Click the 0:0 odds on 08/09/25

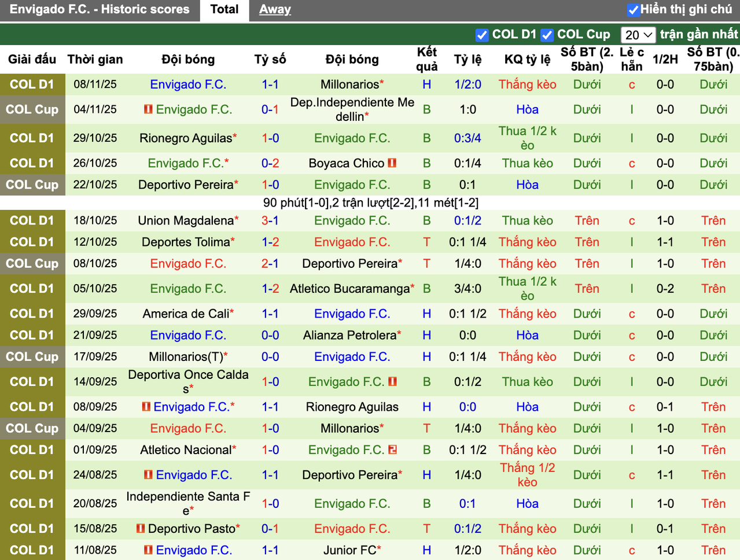pos(467,407)
